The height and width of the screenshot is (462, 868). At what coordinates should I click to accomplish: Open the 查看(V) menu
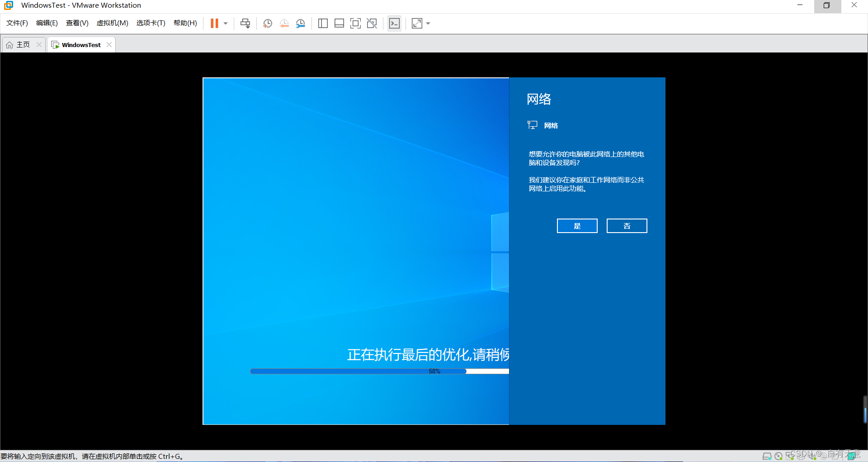(77, 23)
